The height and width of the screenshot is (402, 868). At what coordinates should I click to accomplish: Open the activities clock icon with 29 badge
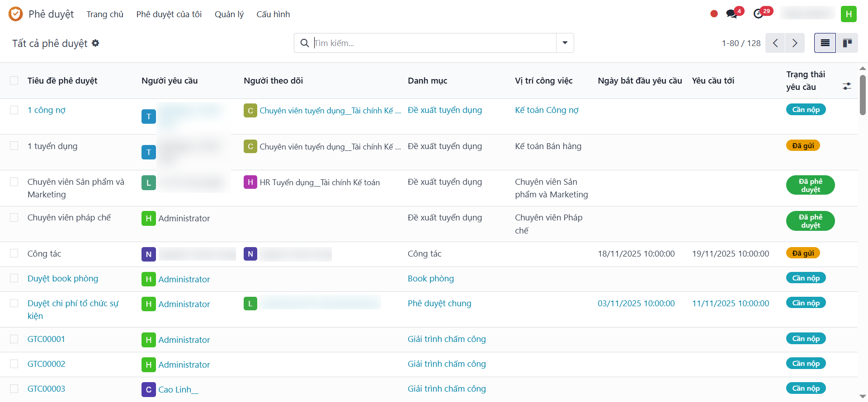(x=759, y=14)
